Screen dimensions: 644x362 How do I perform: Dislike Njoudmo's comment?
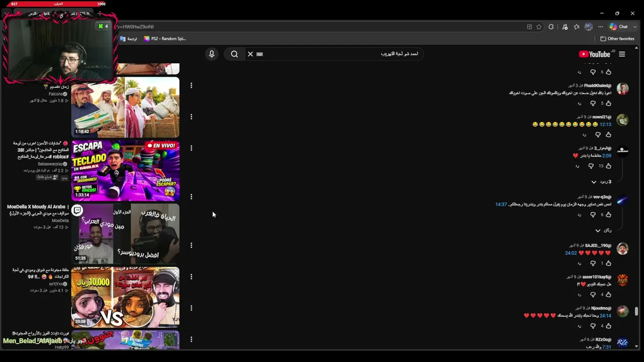point(593,326)
